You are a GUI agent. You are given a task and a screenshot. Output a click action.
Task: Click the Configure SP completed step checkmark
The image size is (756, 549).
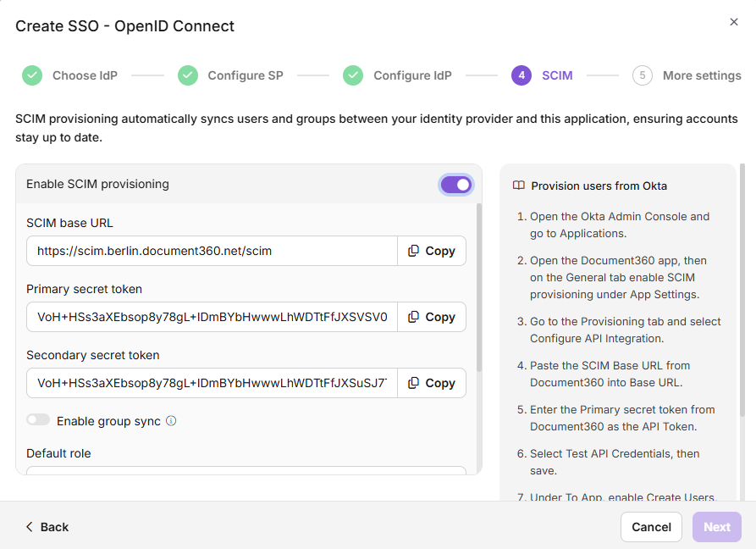pyautogui.click(x=188, y=75)
